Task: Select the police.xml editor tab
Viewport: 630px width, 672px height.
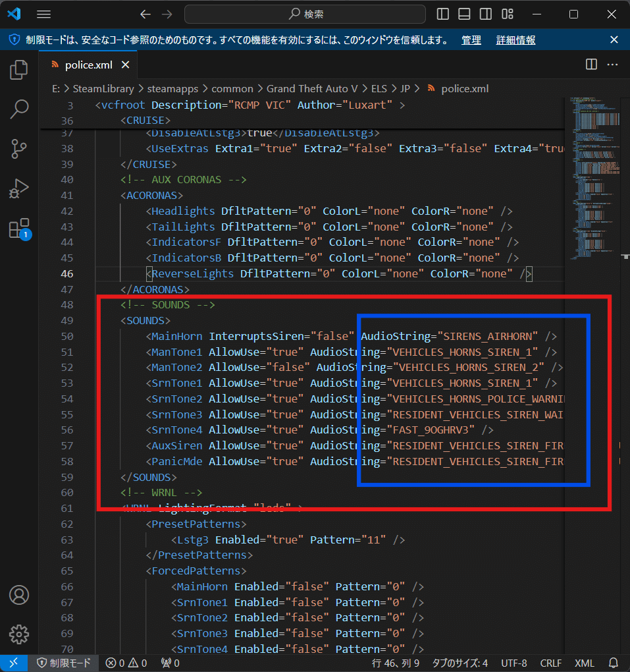Action: pyautogui.click(x=88, y=65)
